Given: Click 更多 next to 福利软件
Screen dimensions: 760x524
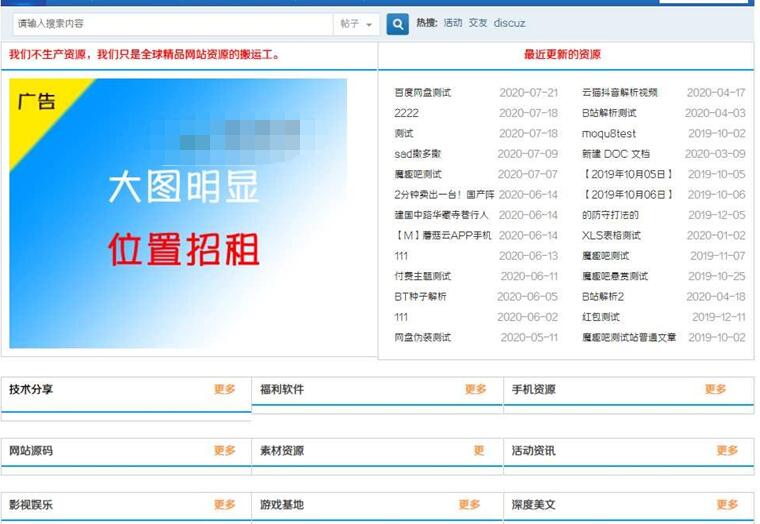Looking at the screenshot, I should pos(475,390).
